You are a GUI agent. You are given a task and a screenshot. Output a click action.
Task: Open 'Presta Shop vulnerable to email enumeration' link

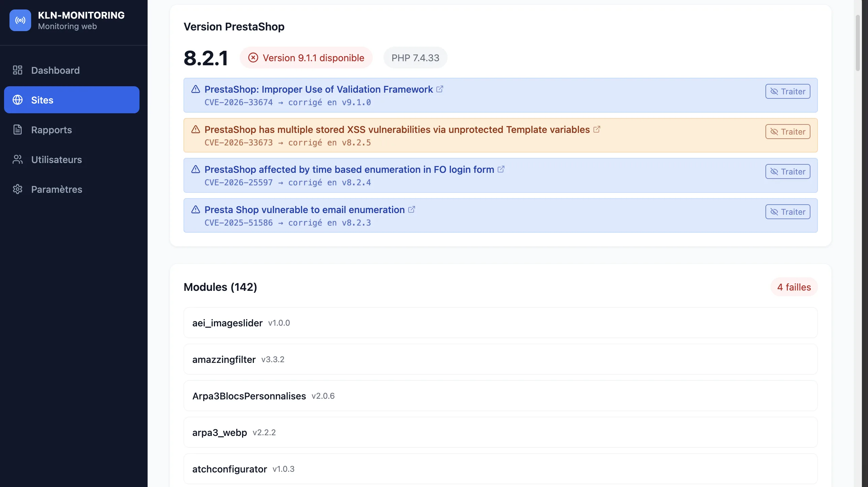pyautogui.click(x=305, y=210)
